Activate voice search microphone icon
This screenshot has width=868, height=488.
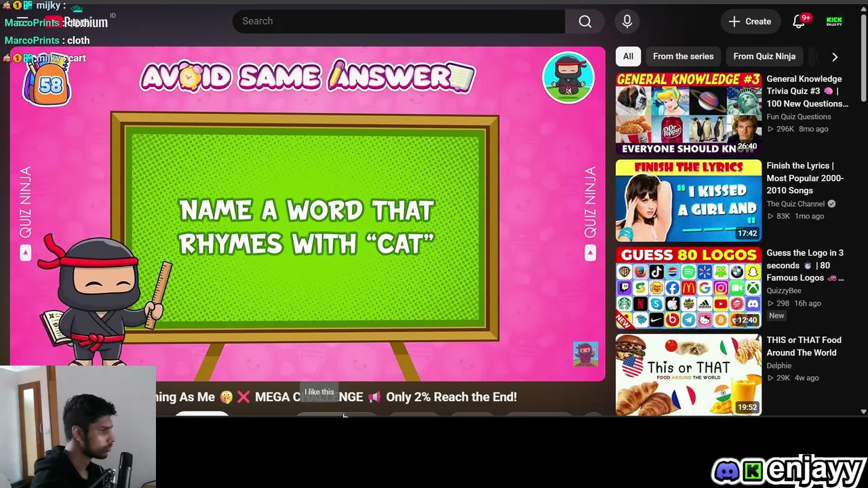[x=627, y=21]
